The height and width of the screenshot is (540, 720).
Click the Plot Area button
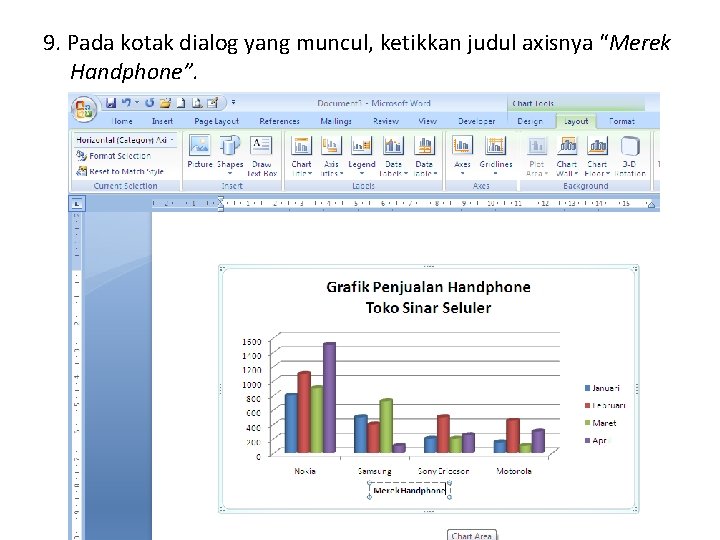pos(536,155)
